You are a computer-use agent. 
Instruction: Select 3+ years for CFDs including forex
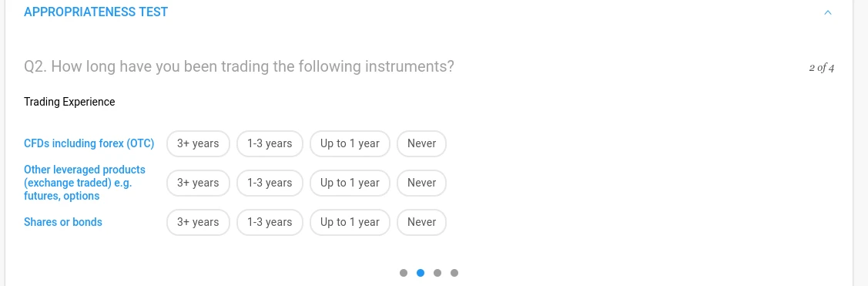198,143
